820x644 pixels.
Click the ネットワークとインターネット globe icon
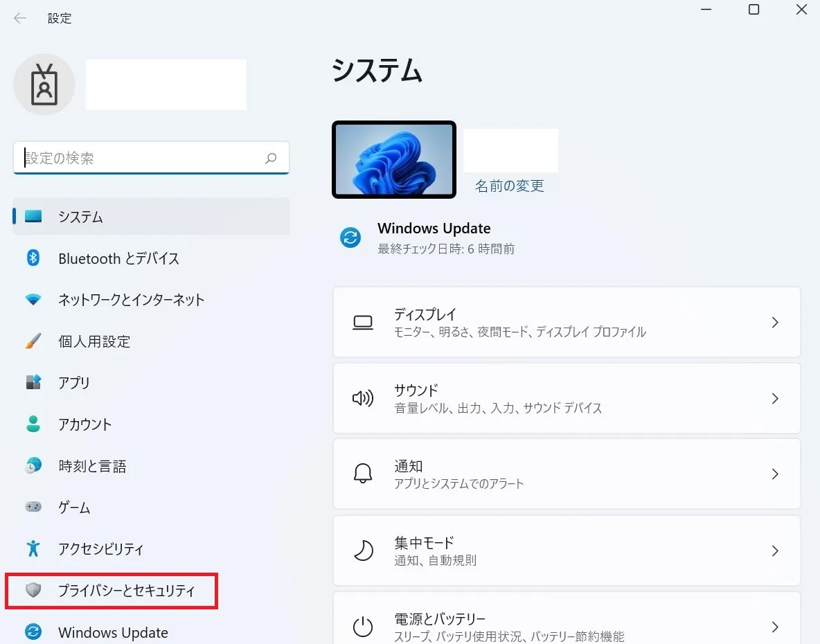click(33, 300)
